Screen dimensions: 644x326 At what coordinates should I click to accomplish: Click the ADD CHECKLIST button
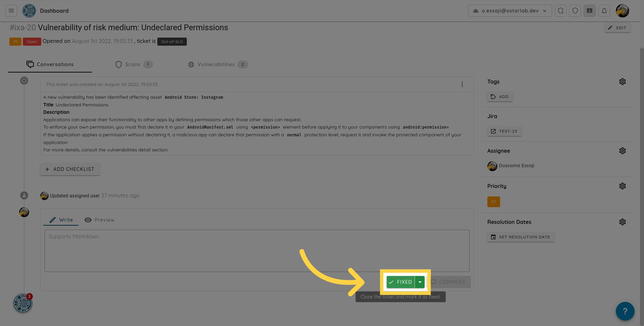coord(70,169)
